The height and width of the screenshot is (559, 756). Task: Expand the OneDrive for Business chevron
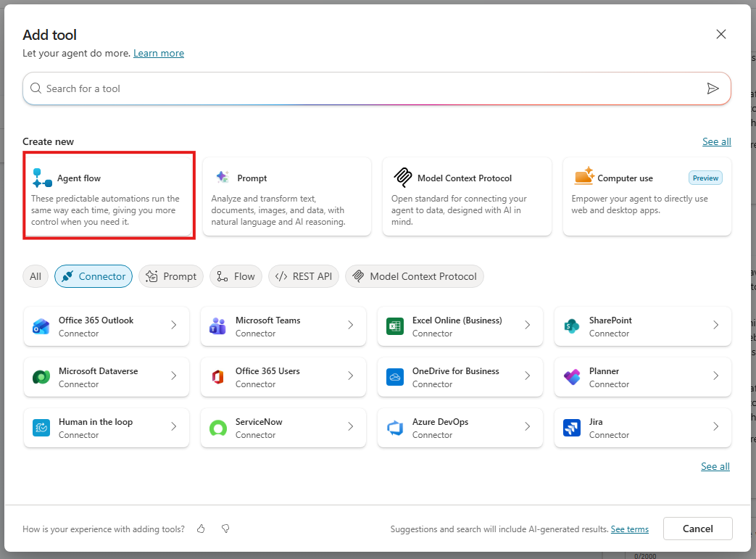coord(528,376)
